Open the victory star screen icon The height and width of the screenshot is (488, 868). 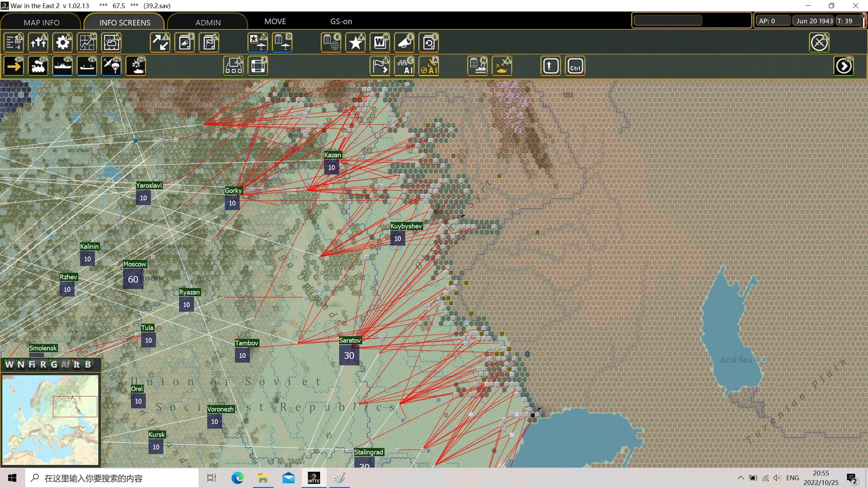(x=356, y=42)
